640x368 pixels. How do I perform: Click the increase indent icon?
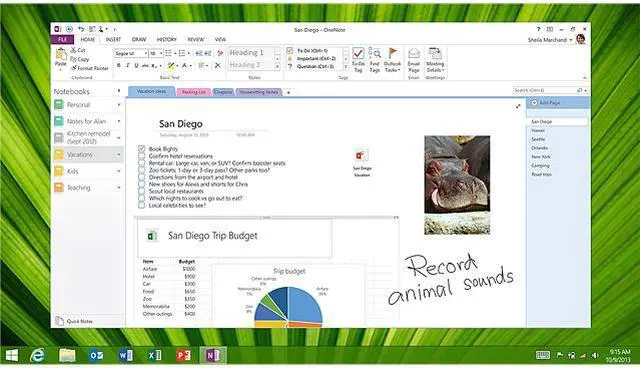tap(208, 53)
